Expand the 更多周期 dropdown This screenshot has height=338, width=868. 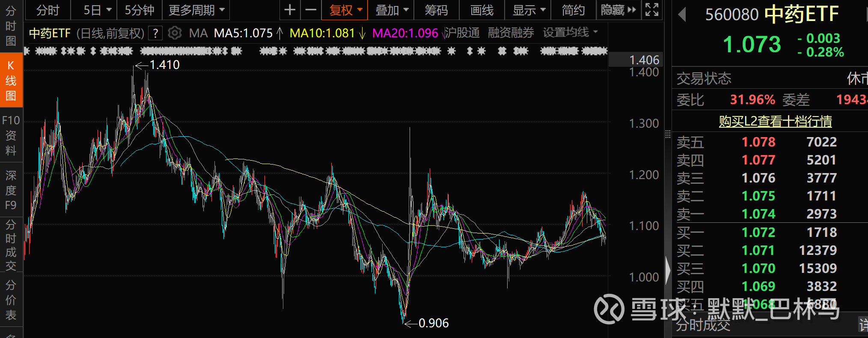(x=196, y=10)
